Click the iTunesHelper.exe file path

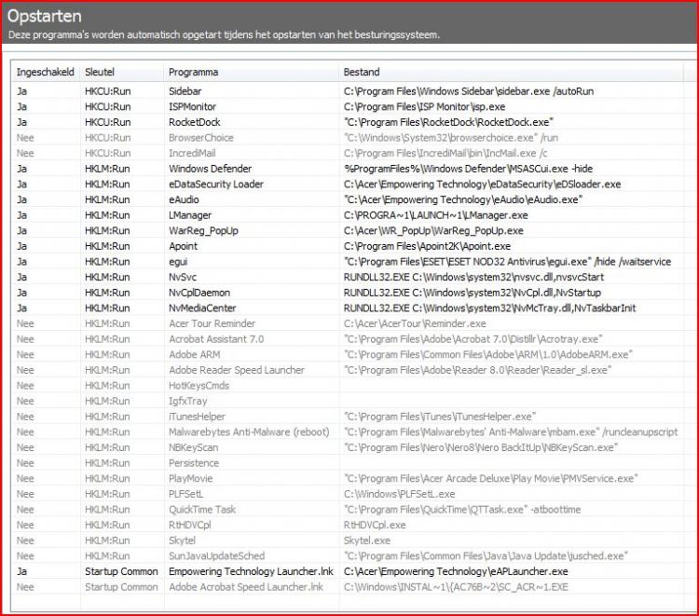440,417
